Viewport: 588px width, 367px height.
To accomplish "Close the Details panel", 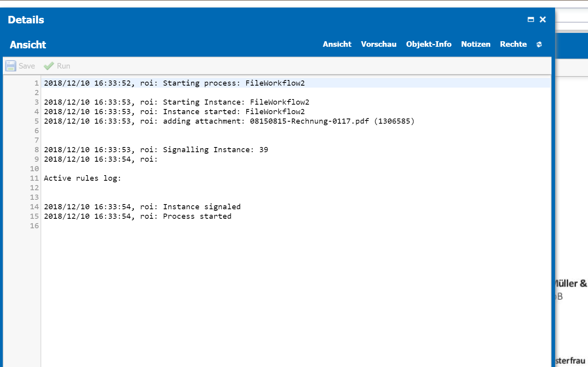I will (x=543, y=19).
